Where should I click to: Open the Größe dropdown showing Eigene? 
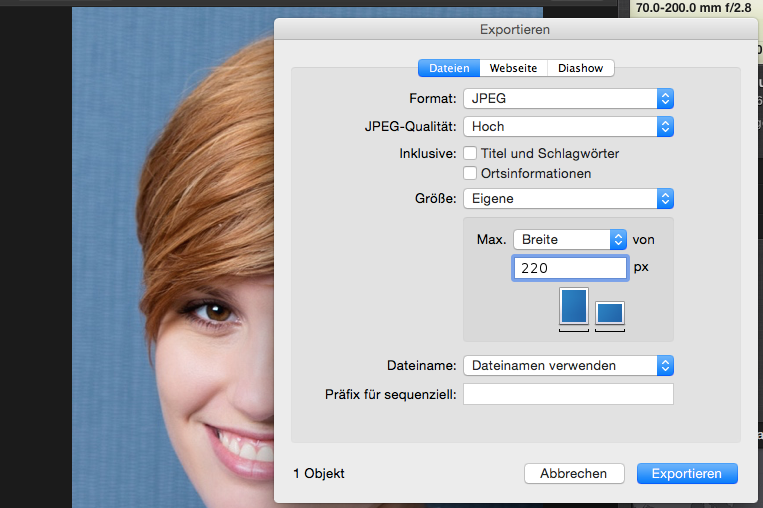tap(568, 199)
